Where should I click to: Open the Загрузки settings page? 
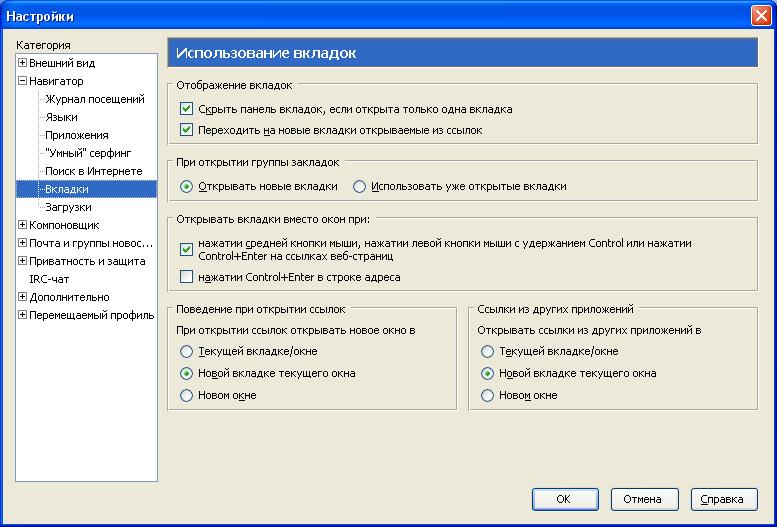(68, 207)
